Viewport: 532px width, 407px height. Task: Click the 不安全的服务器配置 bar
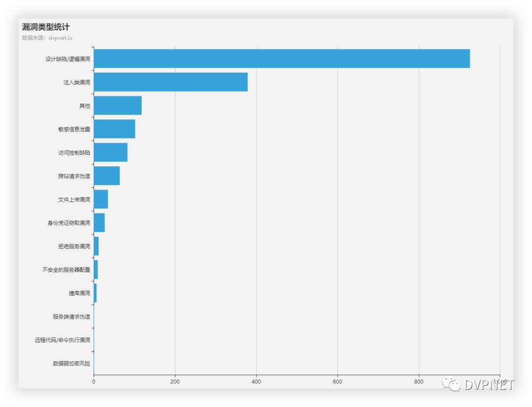point(96,269)
